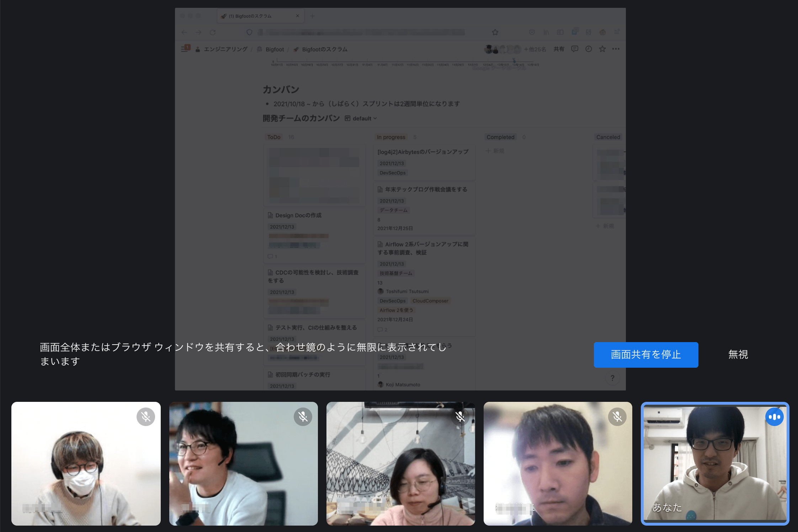Click the fourth participant's muted mic icon
This screenshot has width=798, height=532.
pyautogui.click(x=617, y=416)
